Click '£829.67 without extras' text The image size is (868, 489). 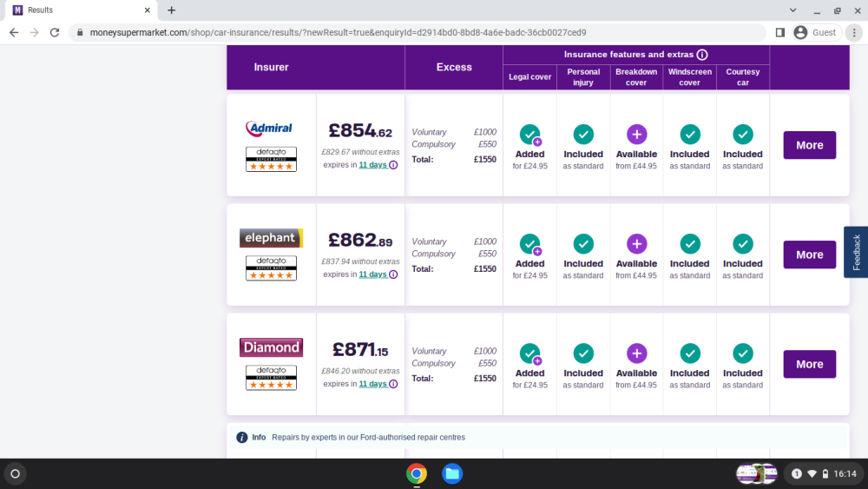coord(360,152)
